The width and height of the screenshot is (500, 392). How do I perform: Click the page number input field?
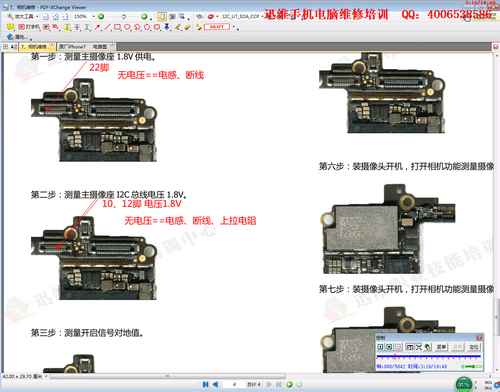[234, 384]
